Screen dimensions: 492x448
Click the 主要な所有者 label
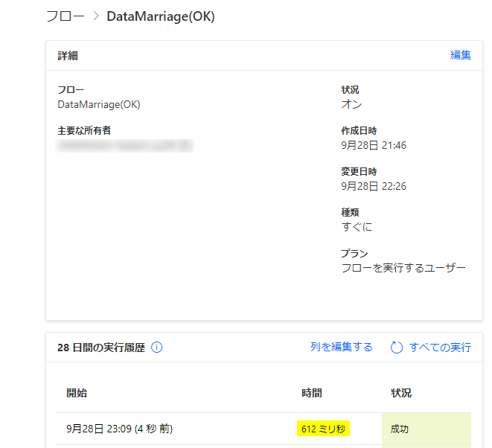point(84,130)
